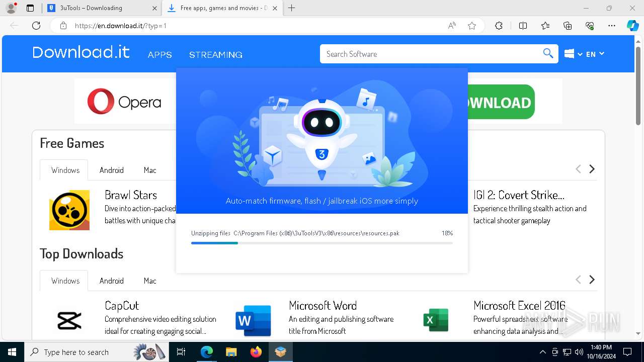The width and height of the screenshot is (644, 362).
Task: Click the Microsoft Word app icon
Action: 253,321
